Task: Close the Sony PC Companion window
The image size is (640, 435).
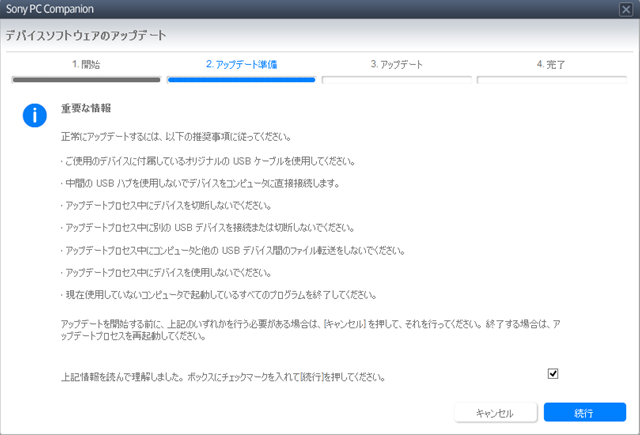Action: point(626,9)
